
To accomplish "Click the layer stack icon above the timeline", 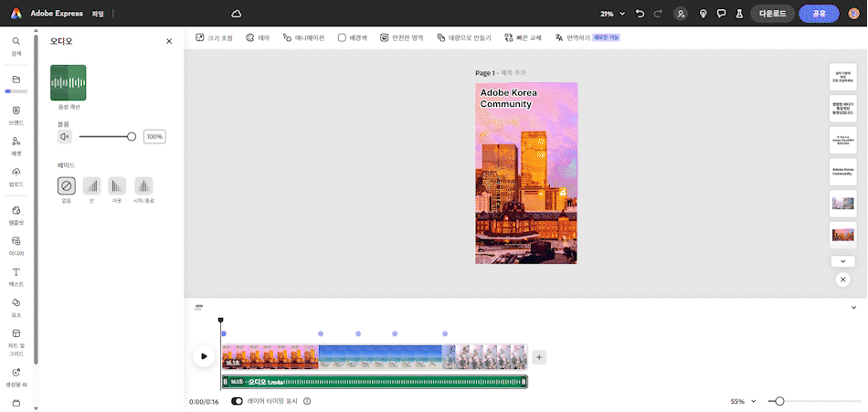I will pyautogui.click(x=199, y=307).
